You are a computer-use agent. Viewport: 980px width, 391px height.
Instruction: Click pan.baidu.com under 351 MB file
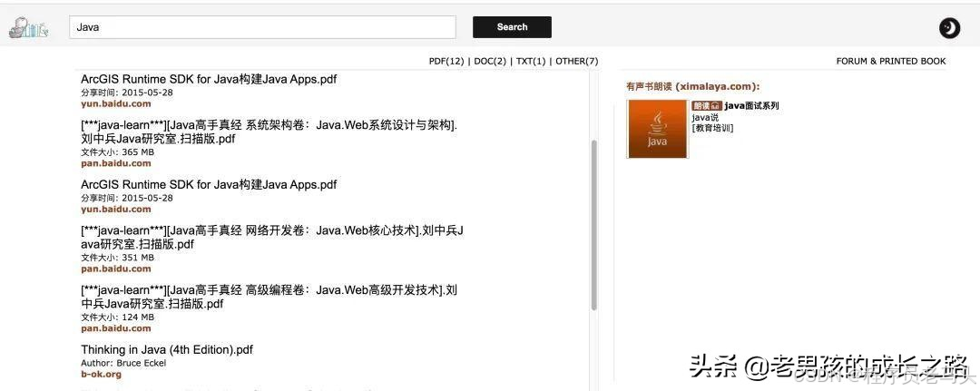pyautogui.click(x=116, y=269)
